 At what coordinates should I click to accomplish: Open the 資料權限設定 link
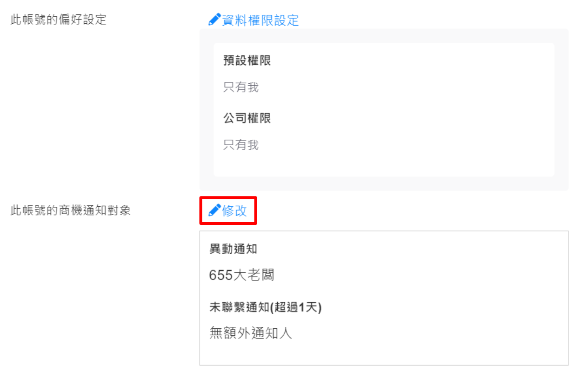point(260,20)
